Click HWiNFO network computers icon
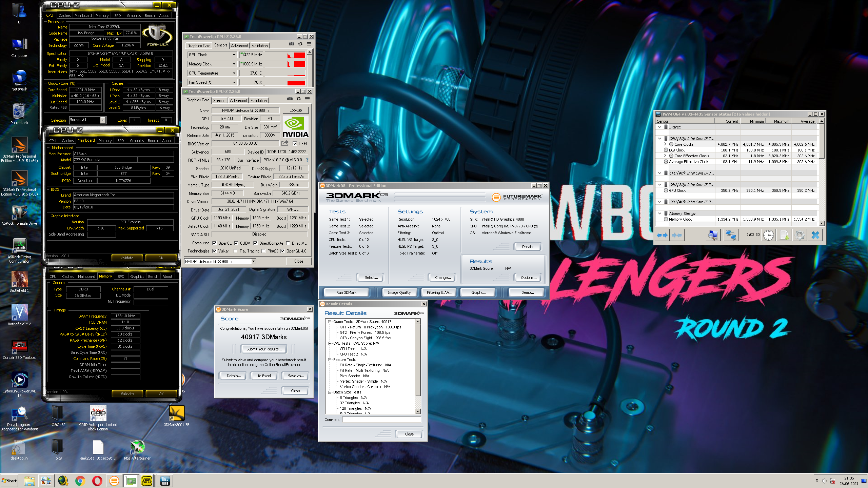 [x=731, y=235]
